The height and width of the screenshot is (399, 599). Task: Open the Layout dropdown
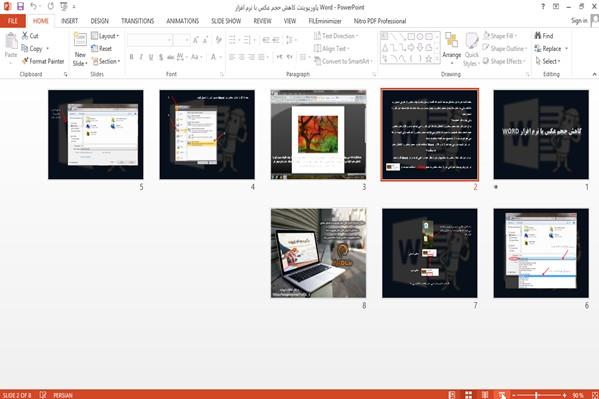(105, 36)
